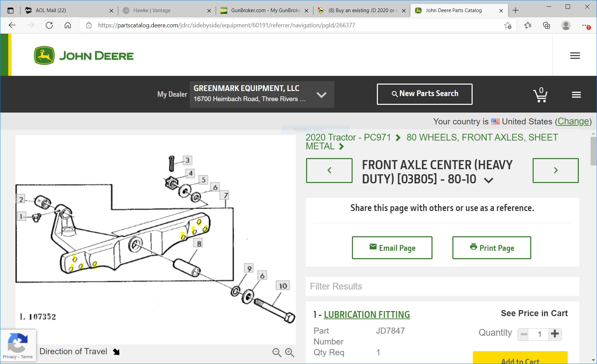Open the hamburger menu in white header
597x364 pixels.
(575, 56)
